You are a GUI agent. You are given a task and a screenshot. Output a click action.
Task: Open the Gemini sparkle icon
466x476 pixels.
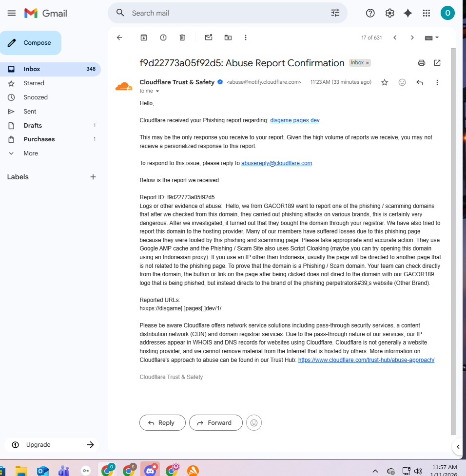coord(408,13)
